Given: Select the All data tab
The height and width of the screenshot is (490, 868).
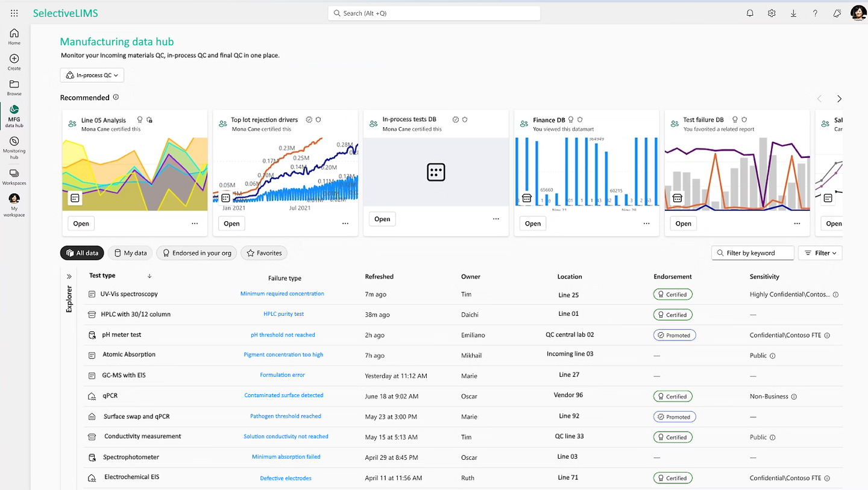Looking at the screenshot, I should click(83, 253).
